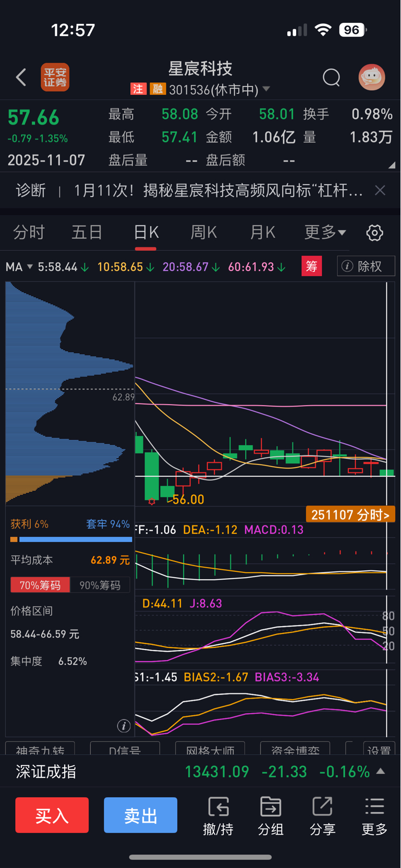Select the 70%筹码 option
Viewport: 401px width, 868px height.
coord(40,585)
